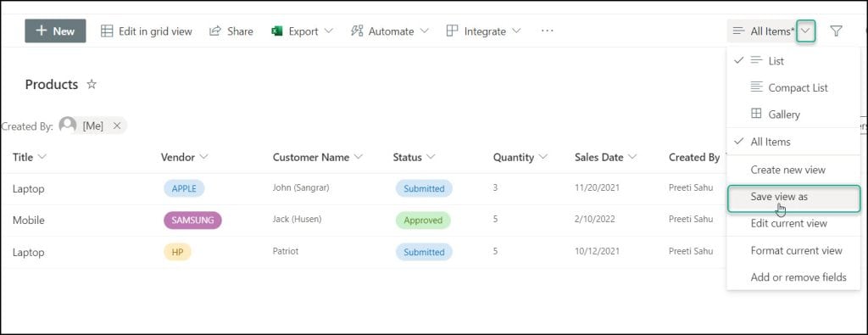This screenshot has width=868, height=335.
Task: Click the Share toolbar button
Action: 231,31
